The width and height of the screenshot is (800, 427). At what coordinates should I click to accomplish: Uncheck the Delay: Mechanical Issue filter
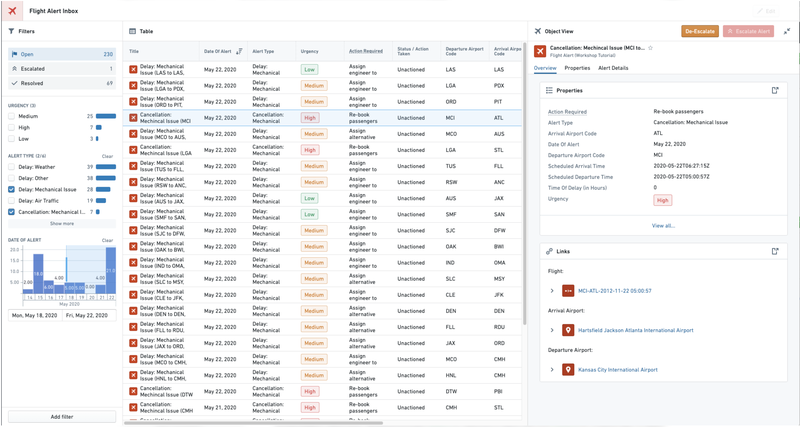click(11, 189)
